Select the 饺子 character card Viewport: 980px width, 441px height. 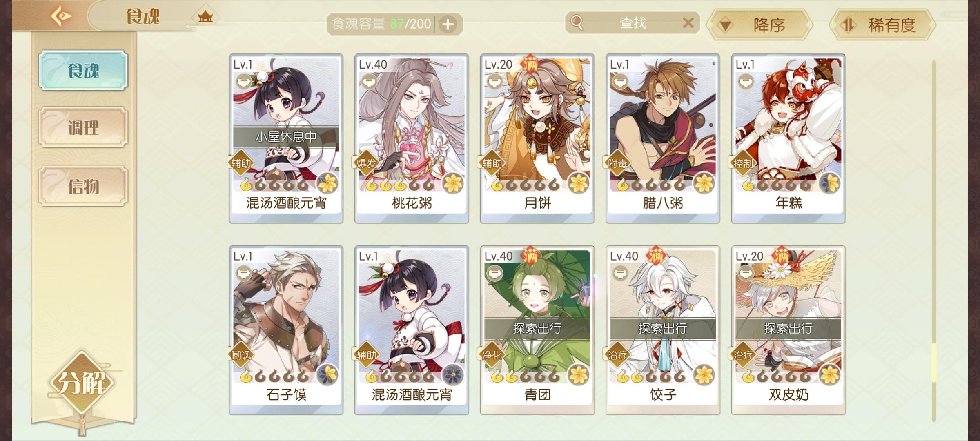(x=663, y=330)
